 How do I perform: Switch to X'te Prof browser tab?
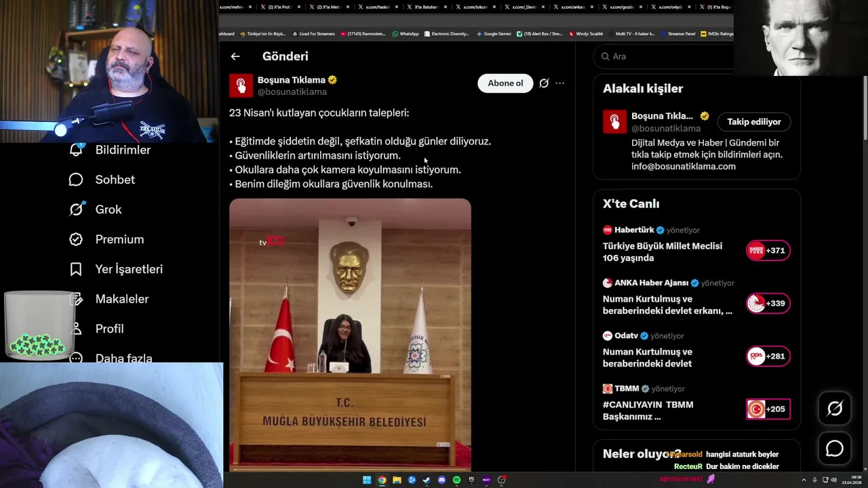coord(279,7)
